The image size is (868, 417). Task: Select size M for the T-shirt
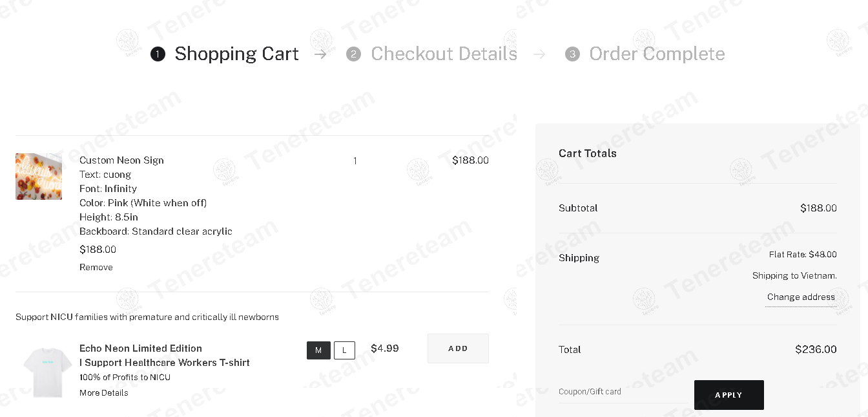pyautogui.click(x=318, y=350)
